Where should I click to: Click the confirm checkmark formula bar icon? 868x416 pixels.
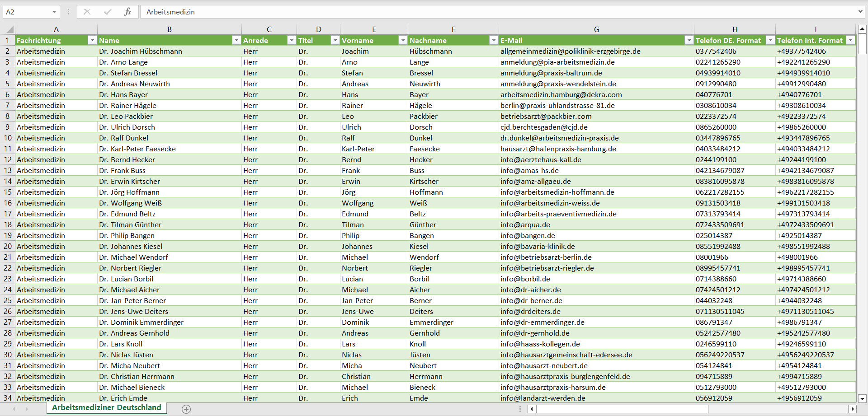click(x=108, y=12)
